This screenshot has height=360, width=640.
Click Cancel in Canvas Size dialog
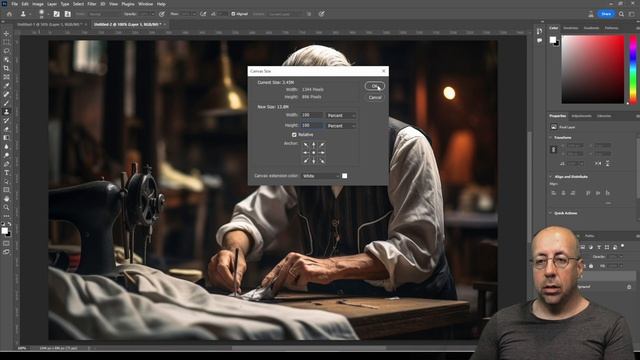(375, 98)
